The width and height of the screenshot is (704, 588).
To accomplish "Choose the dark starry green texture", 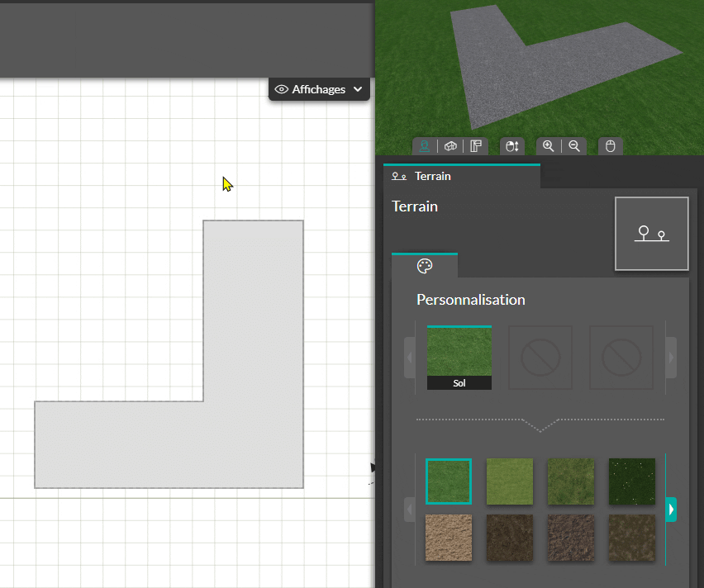I will (x=632, y=481).
